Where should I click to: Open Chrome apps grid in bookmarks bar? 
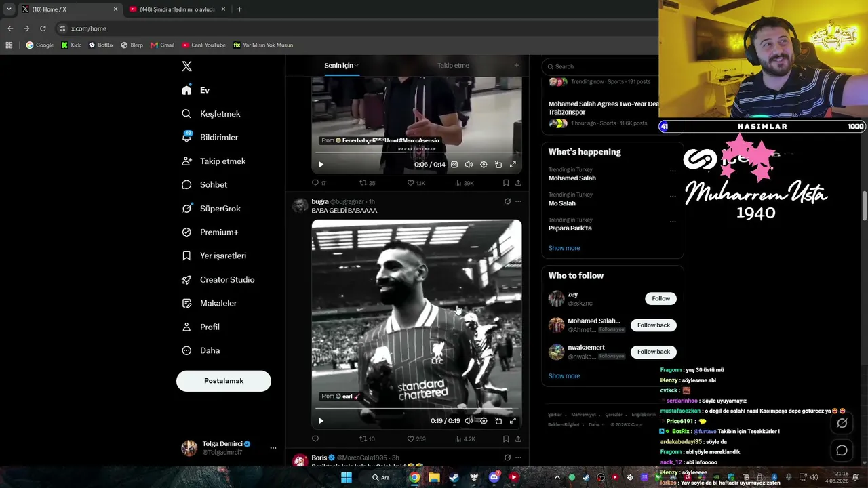[x=9, y=45]
